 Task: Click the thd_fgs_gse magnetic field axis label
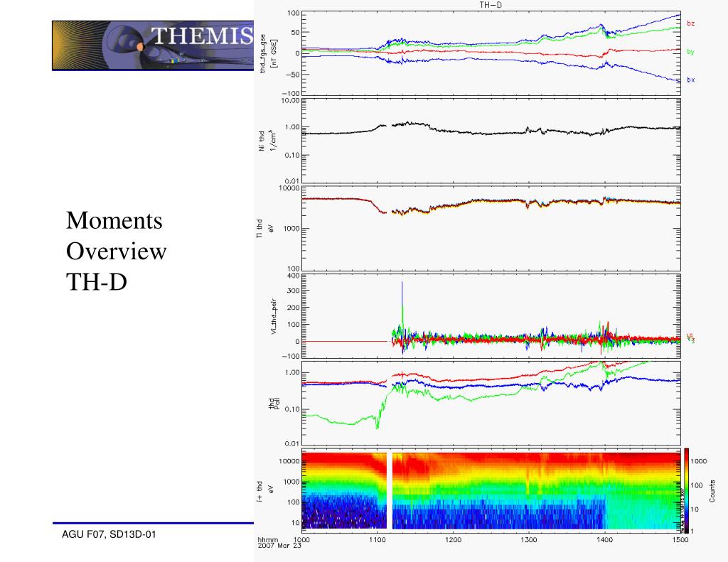coord(268,53)
